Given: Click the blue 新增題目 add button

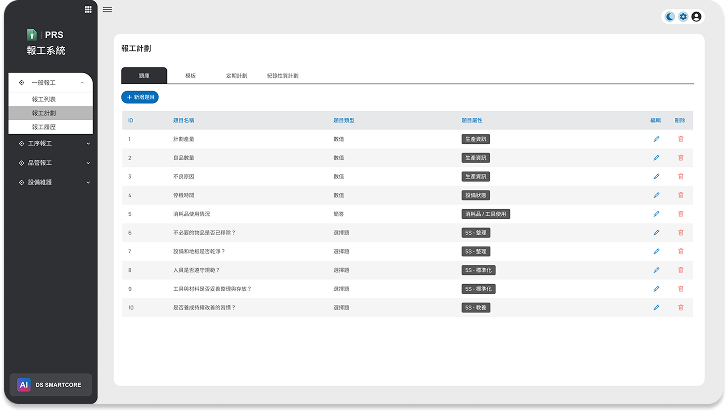Looking at the screenshot, I should click(139, 97).
